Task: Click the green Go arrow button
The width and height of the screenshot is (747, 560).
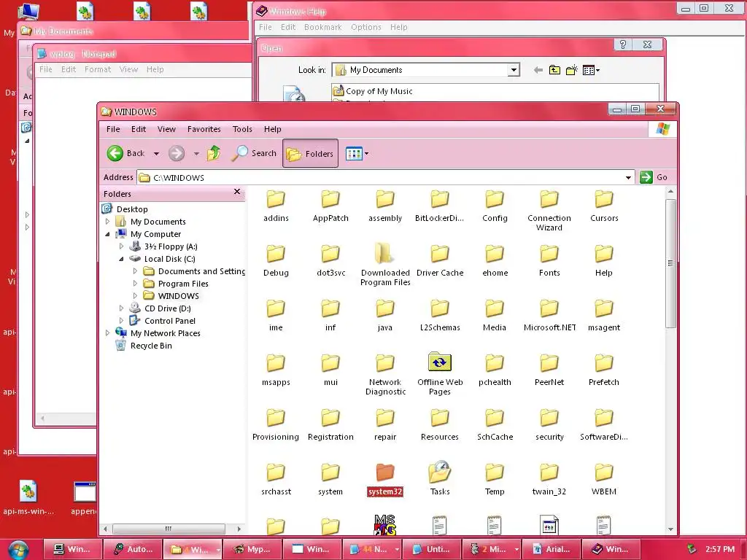Action: [x=646, y=177]
